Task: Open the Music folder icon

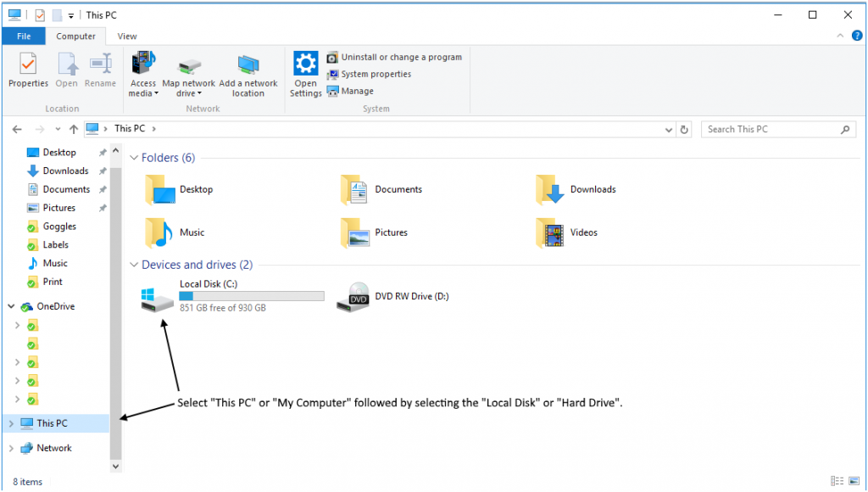Action: [x=159, y=232]
